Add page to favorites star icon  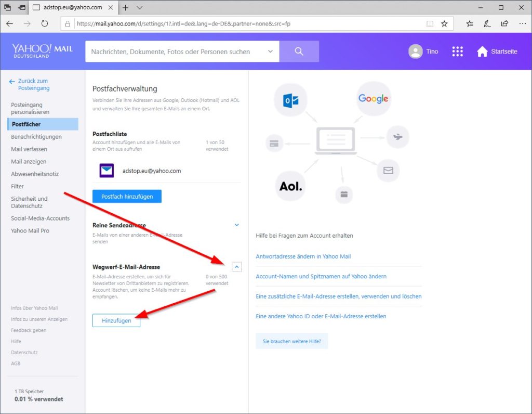point(444,24)
